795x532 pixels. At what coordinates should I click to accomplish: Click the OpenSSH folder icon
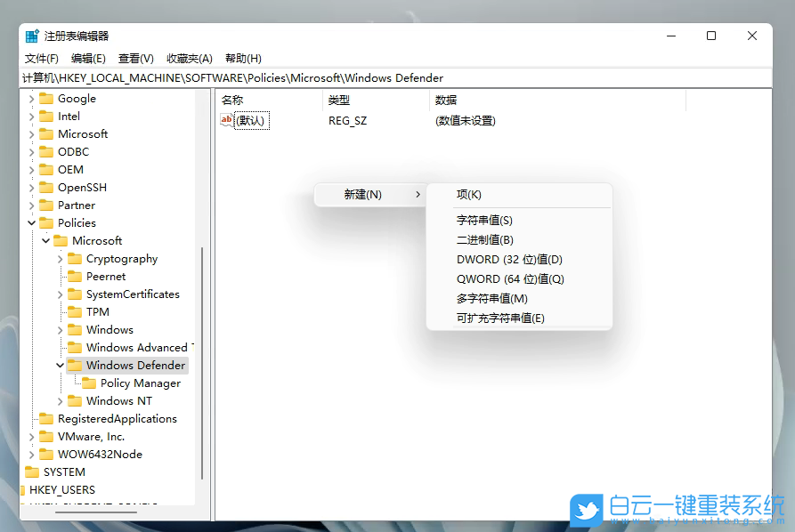tap(48, 187)
